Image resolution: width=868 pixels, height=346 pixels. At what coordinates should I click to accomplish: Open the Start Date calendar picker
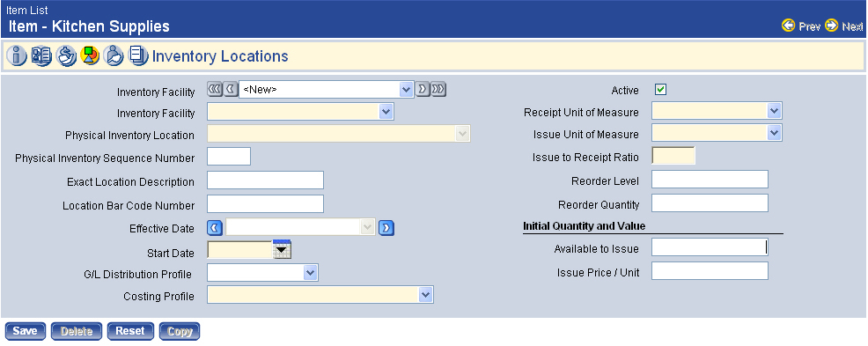click(283, 250)
